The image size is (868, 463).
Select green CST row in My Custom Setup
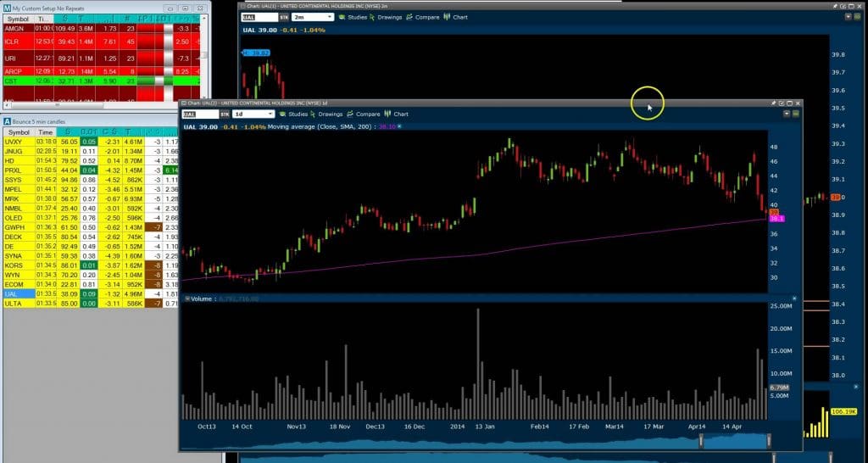(102, 81)
